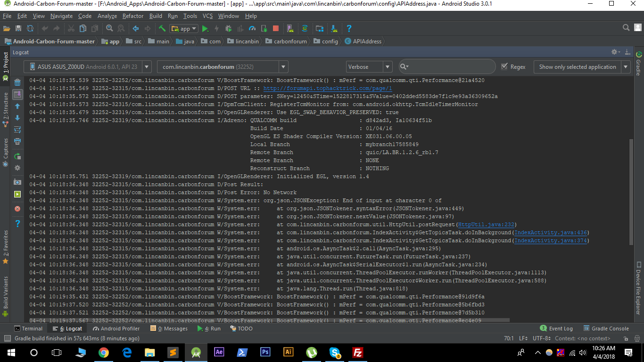Open the TODO tool window tab

pos(241,329)
